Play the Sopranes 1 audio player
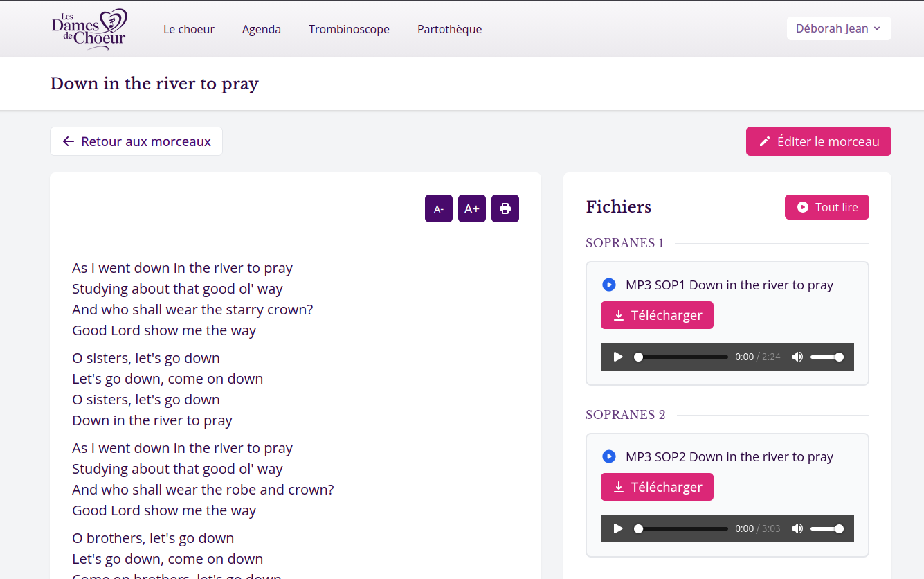 [x=618, y=357]
